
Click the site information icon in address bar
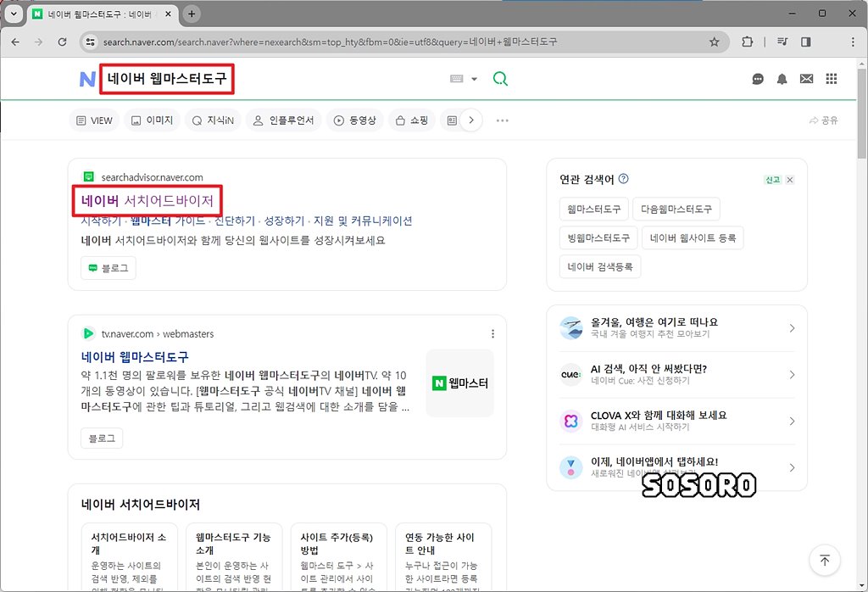click(90, 42)
